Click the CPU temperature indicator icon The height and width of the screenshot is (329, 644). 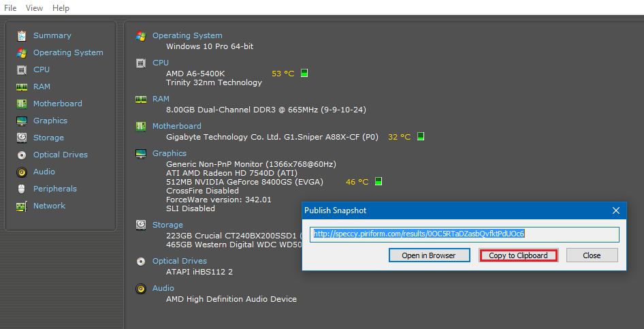tap(304, 73)
